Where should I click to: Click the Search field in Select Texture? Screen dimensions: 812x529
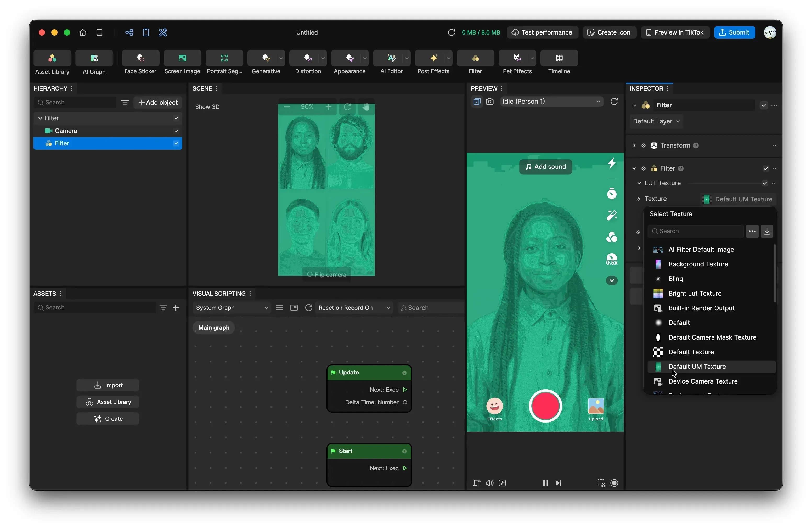tap(696, 231)
